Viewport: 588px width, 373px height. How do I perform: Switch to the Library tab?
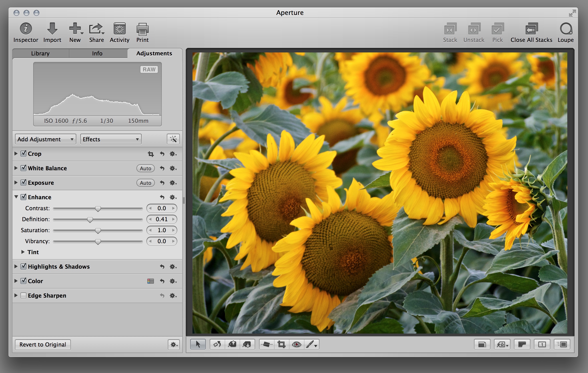click(x=40, y=53)
